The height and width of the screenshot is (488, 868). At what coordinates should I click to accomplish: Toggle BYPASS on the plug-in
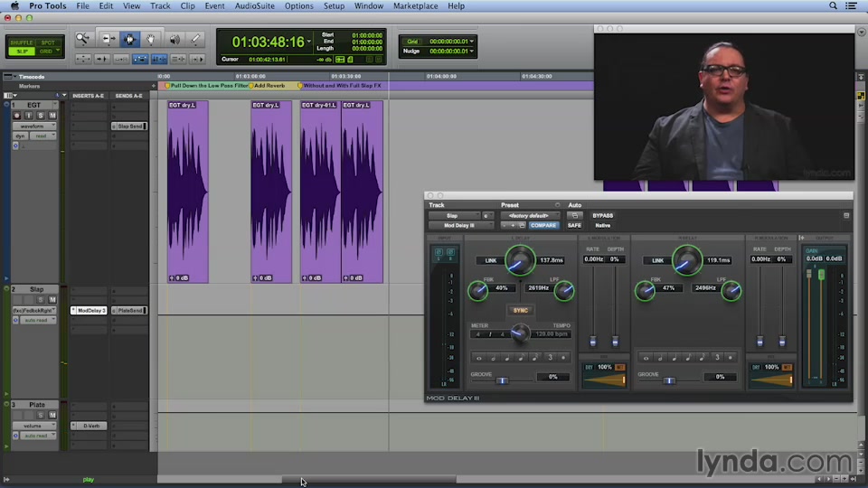[602, 216]
